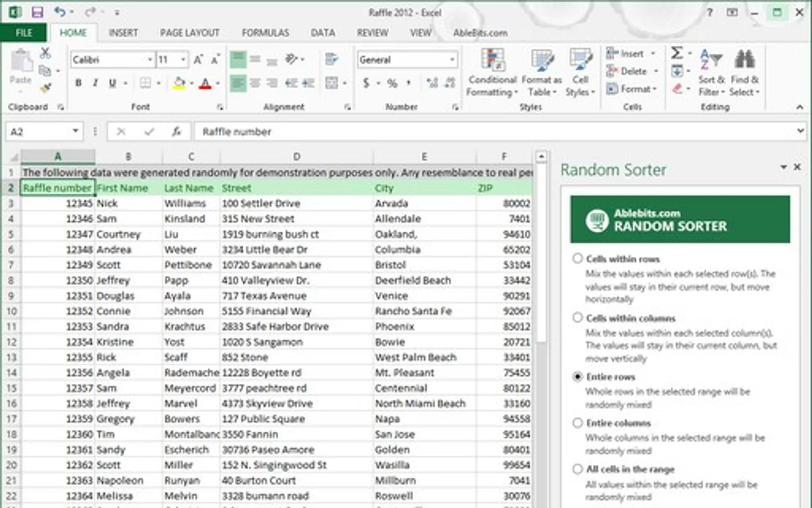The height and width of the screenshot is (508, 812).
Task: Click the Insert Function fx icon
Action: coord(176,132)
